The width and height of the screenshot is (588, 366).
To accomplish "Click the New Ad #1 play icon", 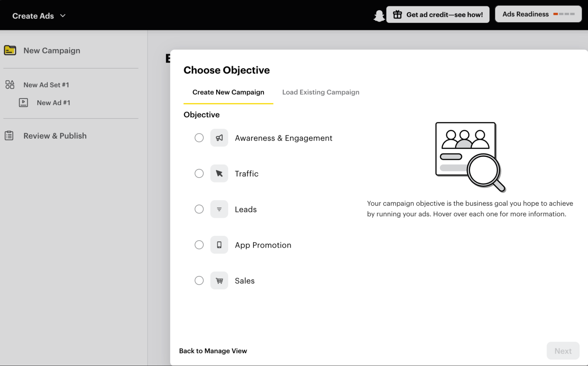I will [24, 103].
